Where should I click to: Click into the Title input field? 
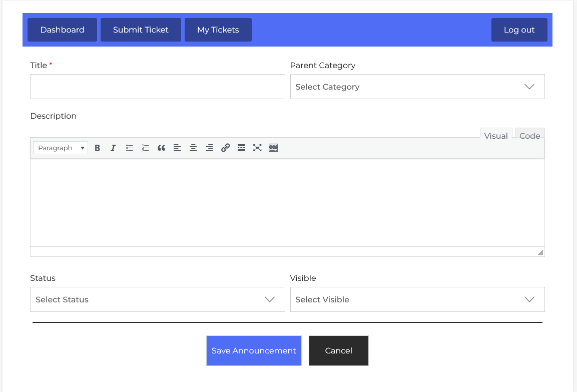point(157,87)
